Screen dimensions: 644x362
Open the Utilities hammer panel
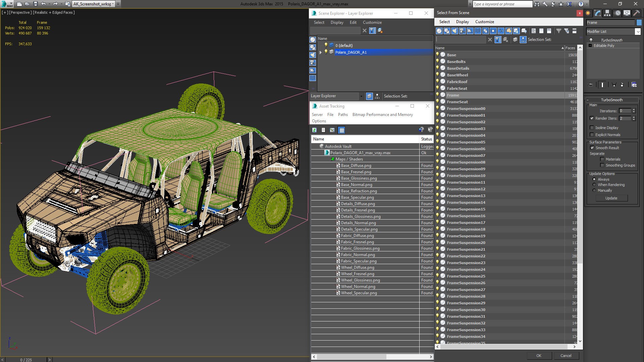tap(636, 13)
